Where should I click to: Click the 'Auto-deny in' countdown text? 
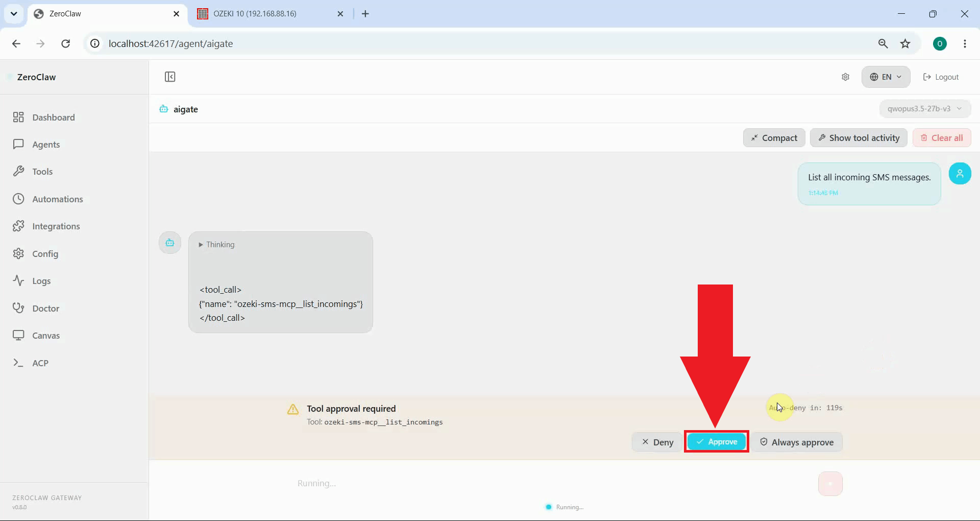click(805, 408)
